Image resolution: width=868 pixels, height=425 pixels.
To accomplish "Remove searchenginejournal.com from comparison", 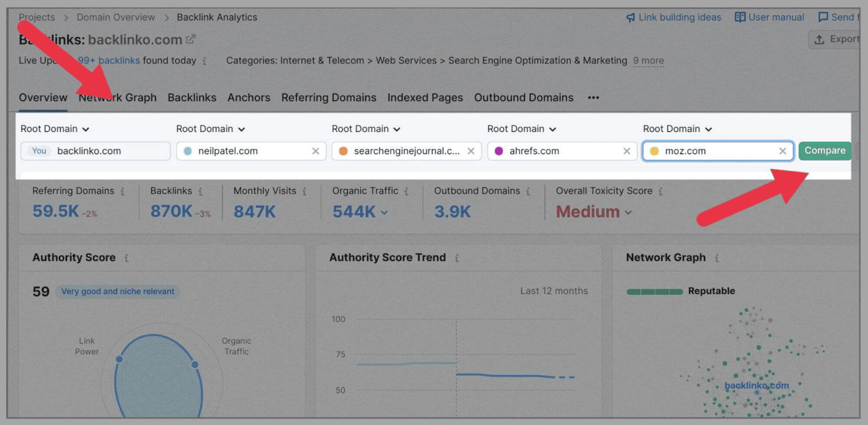I will (x=471, y=151).
